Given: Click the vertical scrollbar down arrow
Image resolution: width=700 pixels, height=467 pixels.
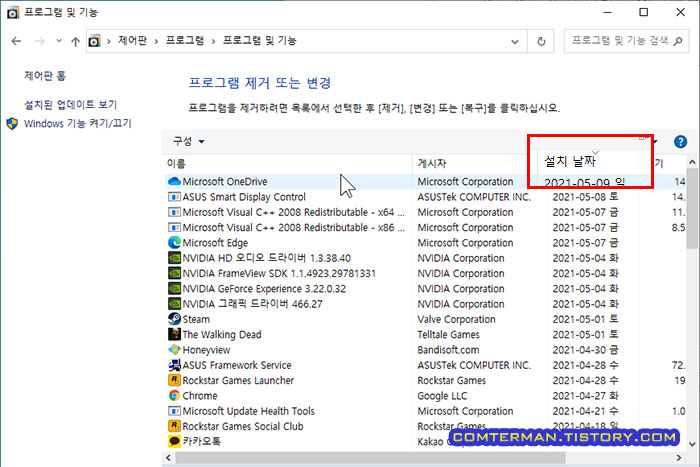Looking at the screenshot, I should (692, 444).
